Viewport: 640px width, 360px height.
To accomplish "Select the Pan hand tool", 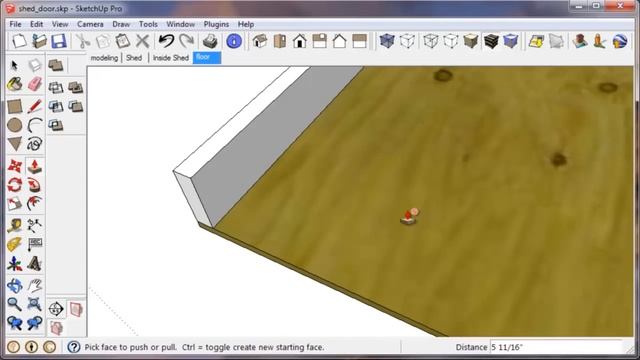I will click(35, 285).
